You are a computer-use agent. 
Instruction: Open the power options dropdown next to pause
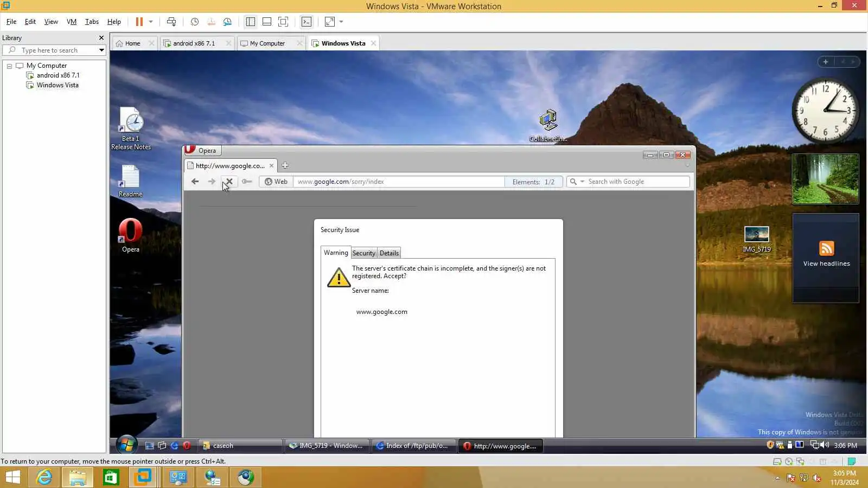tap(151, 22)
